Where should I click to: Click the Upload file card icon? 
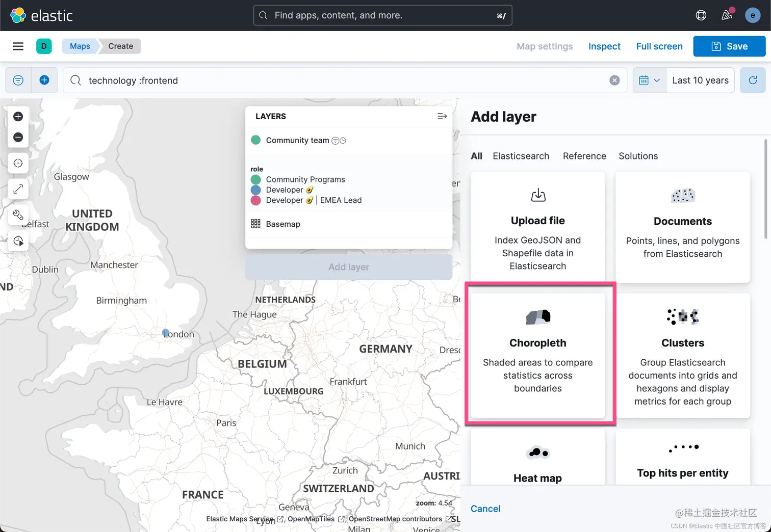click(x=538, y=195)
